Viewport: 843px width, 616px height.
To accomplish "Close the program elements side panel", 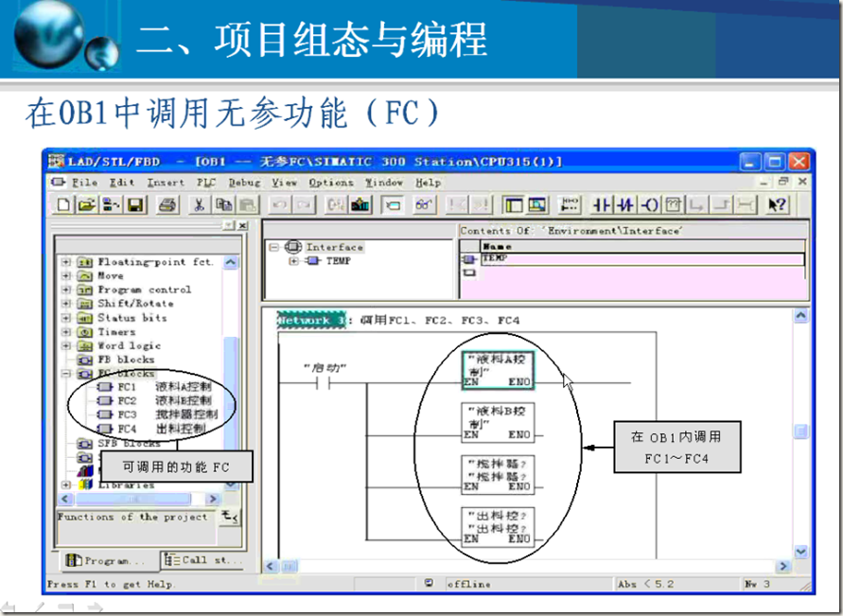I will tap(243, 226).
